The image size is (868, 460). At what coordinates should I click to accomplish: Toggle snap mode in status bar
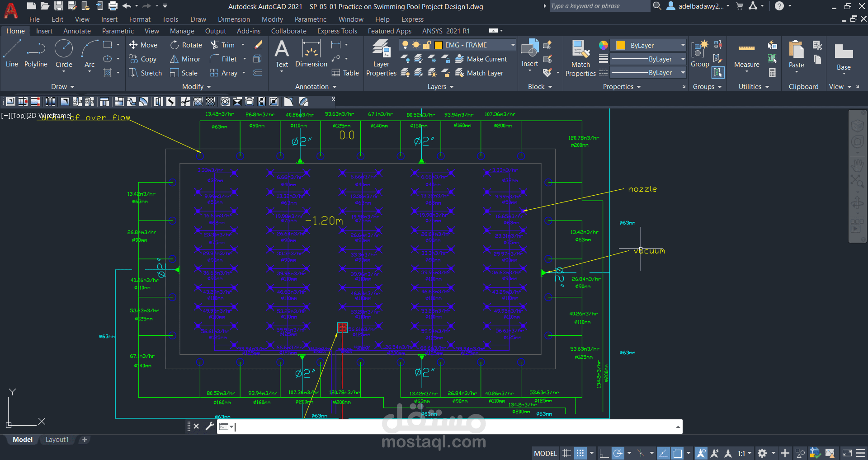(x=580, y=453)
